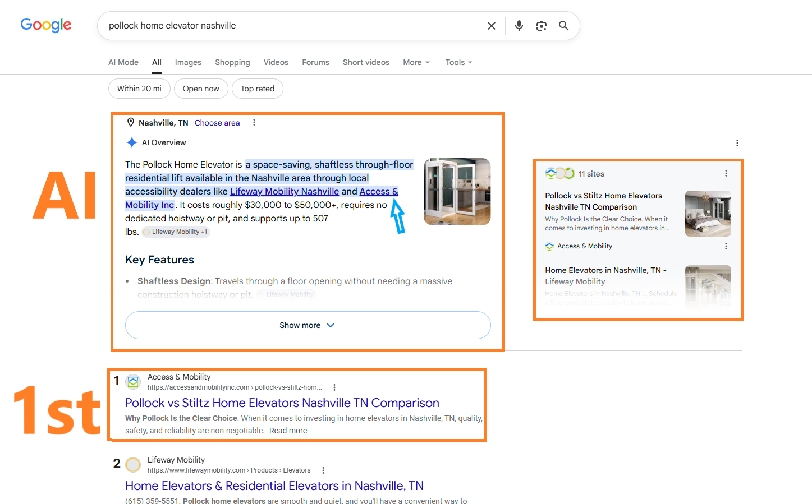Click the AI Overview label text

click(x=164, y=142)
